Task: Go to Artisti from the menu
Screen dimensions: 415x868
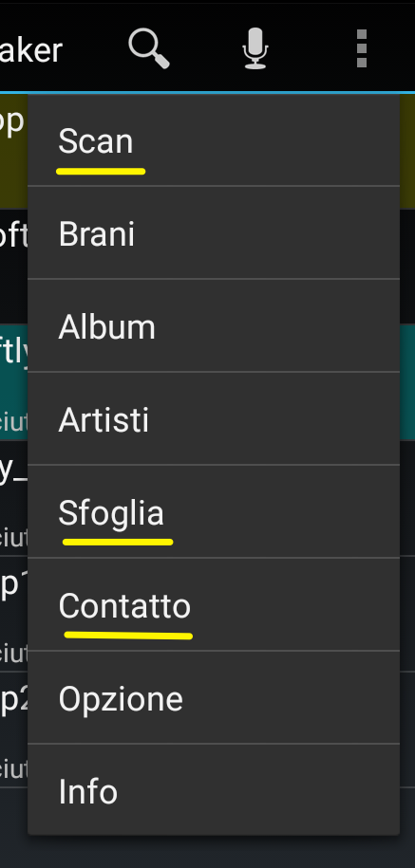Action: tap(214, 419)
